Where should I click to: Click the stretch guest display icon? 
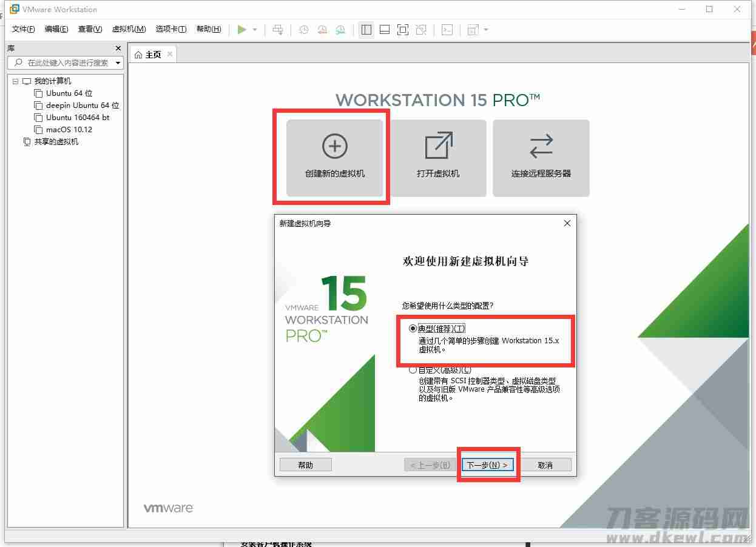point(473,30)
